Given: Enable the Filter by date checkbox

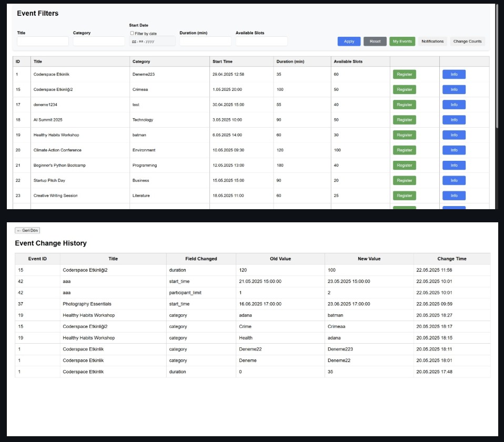Looking at the screenshot, I should (x=132, y=33).
